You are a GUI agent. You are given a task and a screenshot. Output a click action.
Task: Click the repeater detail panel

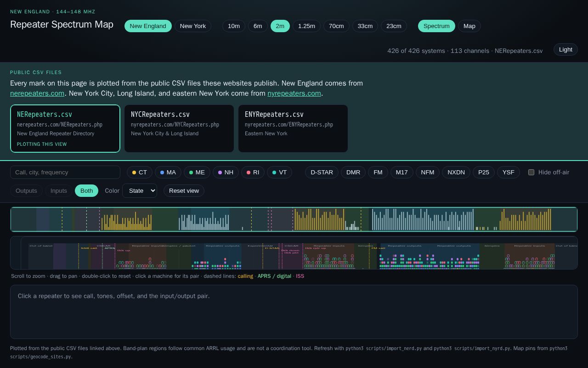point(294,312)
